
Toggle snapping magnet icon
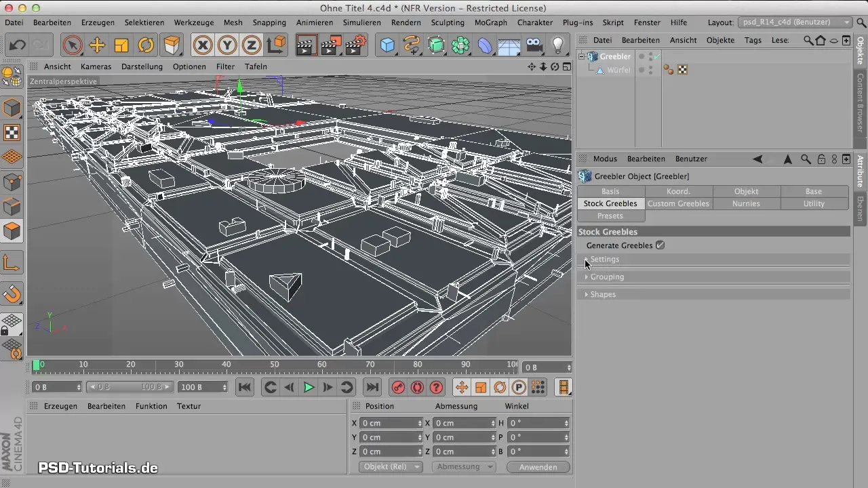[x=12, y=293]
